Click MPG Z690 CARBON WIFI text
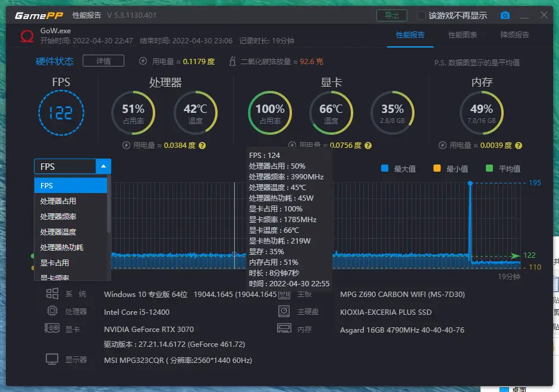 [x=403, y=295]
